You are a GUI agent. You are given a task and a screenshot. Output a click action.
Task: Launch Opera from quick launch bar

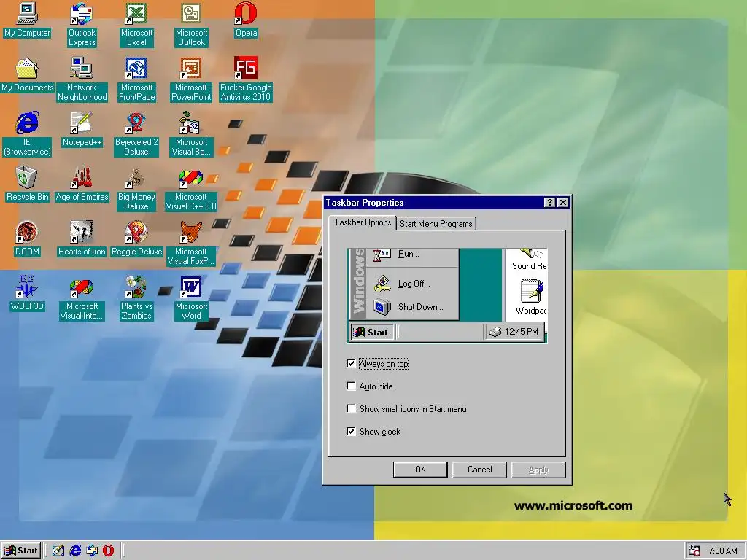coord(109,551)
